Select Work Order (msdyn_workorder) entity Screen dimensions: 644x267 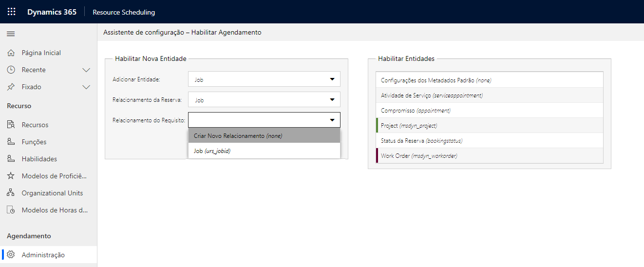click(x=490, y=155)
